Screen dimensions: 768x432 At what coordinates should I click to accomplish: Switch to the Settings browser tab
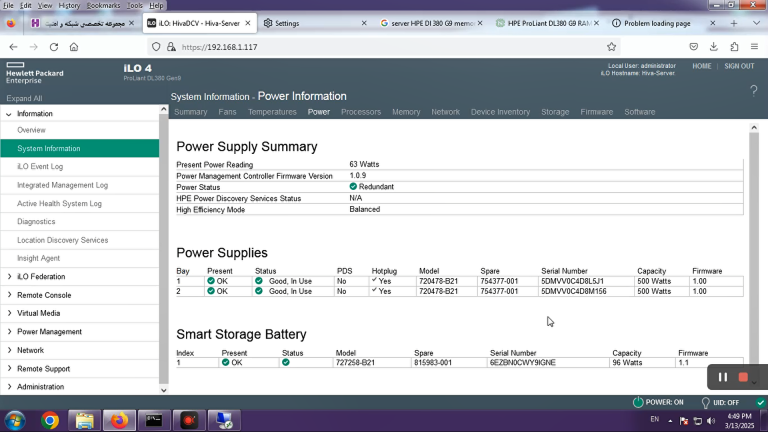287,23
